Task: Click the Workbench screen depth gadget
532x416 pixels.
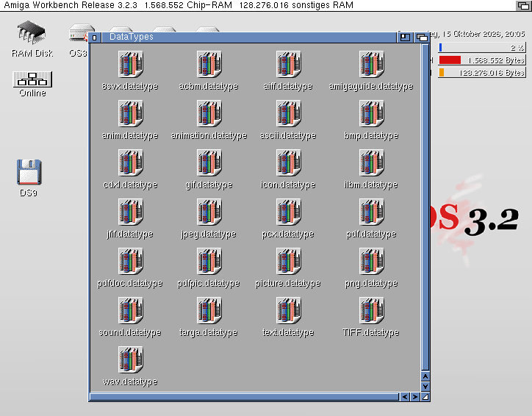Action: [523, 5]
